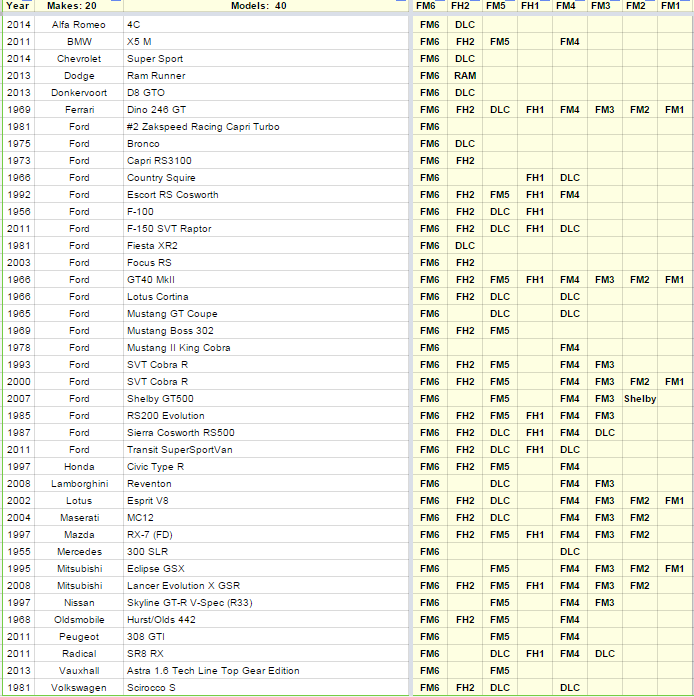Click the 'Chevrolet' make cell
The width and height of the screenshot is (694, 697).
tap(79, 59)
